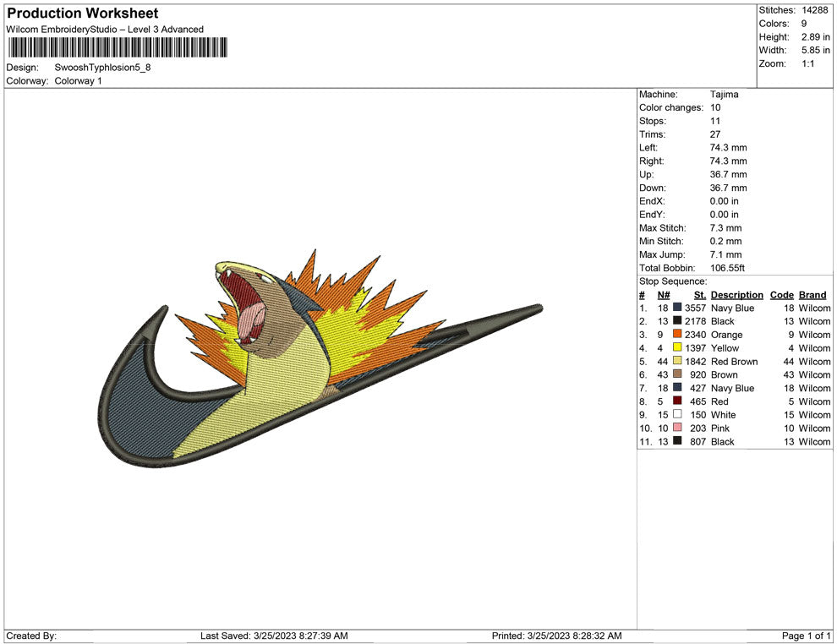837x644 pixels.
Task: Select the Black 807 color swatch
Action: coord(677,440)
